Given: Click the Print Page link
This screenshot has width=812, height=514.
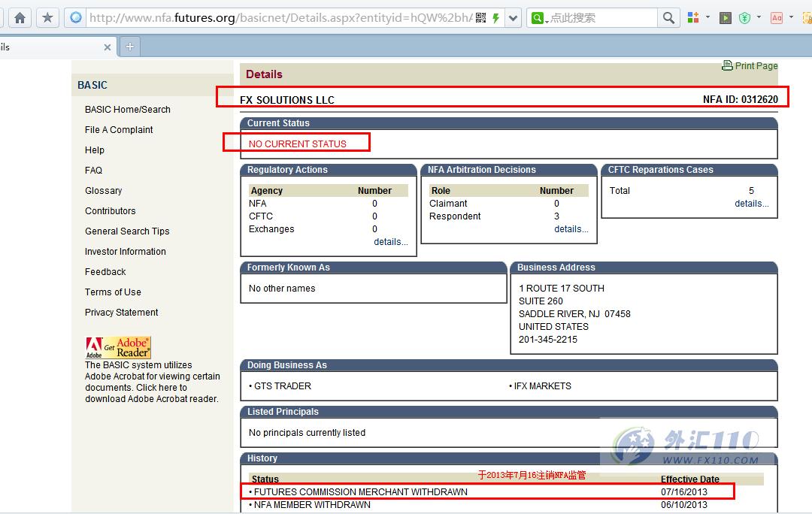Looking at the screenshot, I should point(756,65).
